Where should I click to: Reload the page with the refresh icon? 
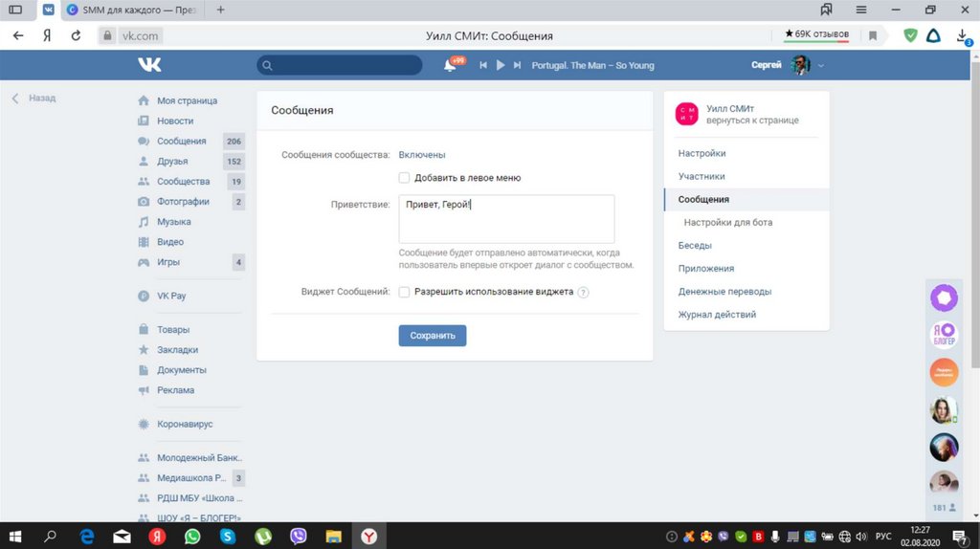click(x=76, y=35)
